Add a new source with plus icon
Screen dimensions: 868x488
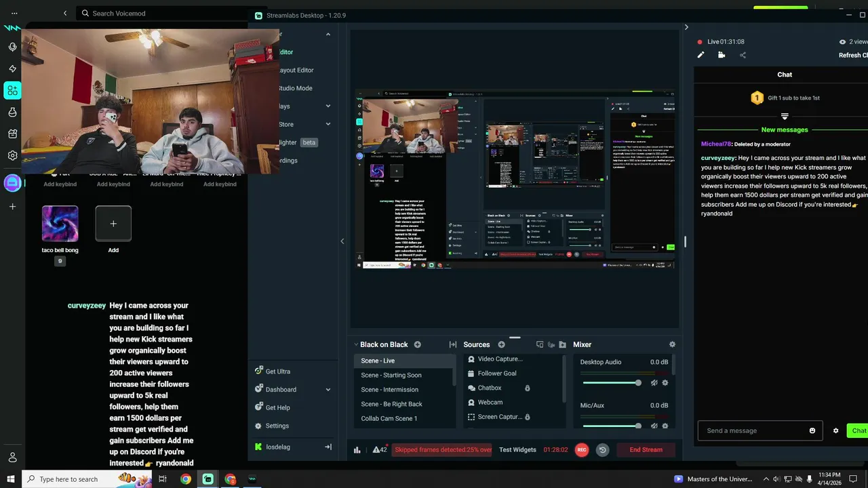tap(502, 344)
